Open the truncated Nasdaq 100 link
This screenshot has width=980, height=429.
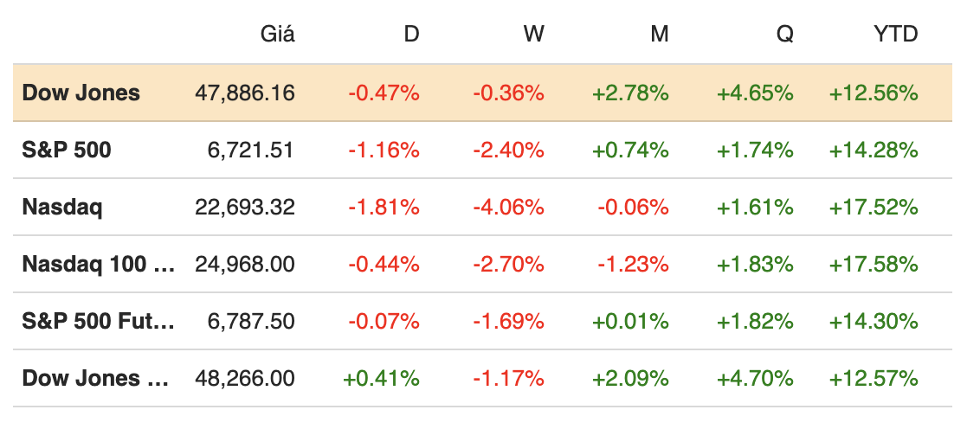coord(98,265)
